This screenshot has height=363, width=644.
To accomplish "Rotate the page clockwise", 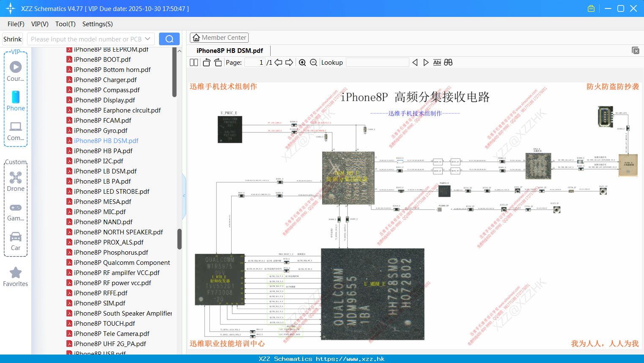I will (x=218, y=63).
